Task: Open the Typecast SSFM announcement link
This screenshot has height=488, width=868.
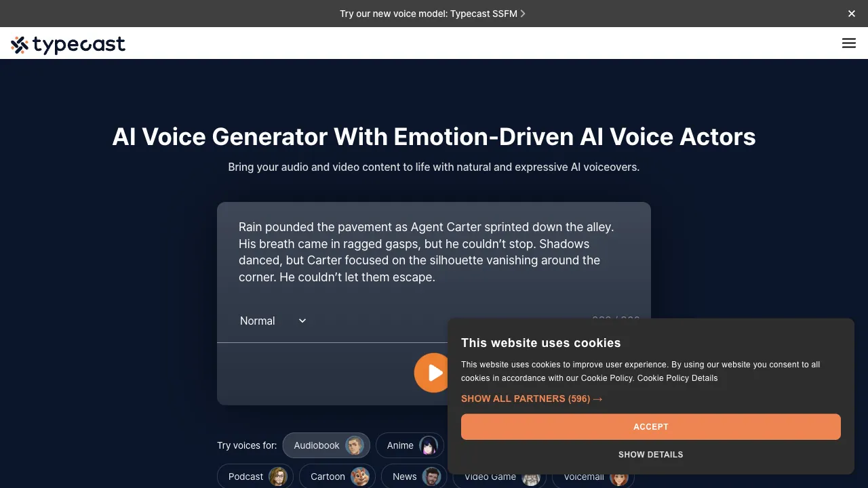Action: pos(433,14)
